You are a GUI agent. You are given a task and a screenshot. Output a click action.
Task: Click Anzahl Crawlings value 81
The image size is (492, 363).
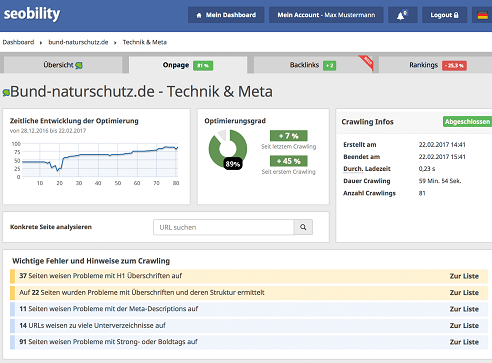(422, 193)
